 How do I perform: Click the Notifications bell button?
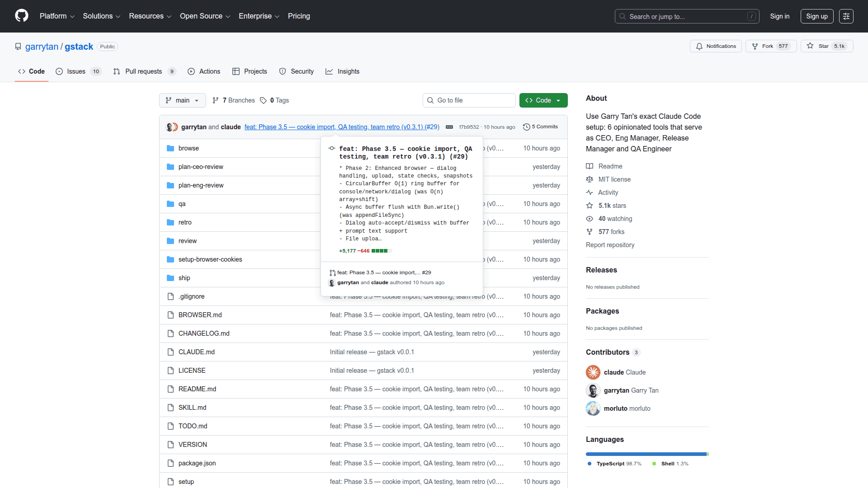coord(716,46)
